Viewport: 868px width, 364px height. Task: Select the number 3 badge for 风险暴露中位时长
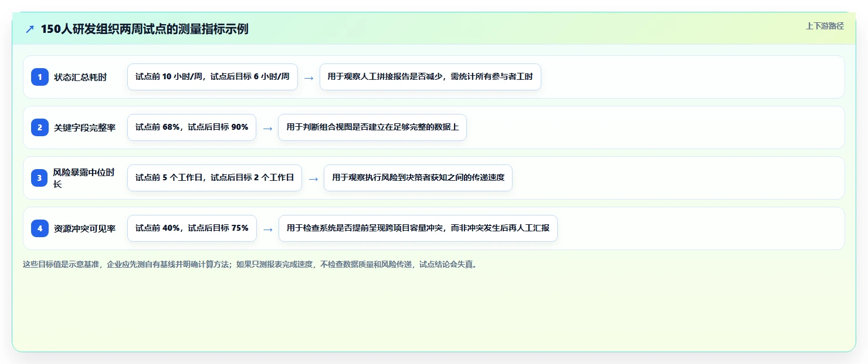[x=40, y=178]
